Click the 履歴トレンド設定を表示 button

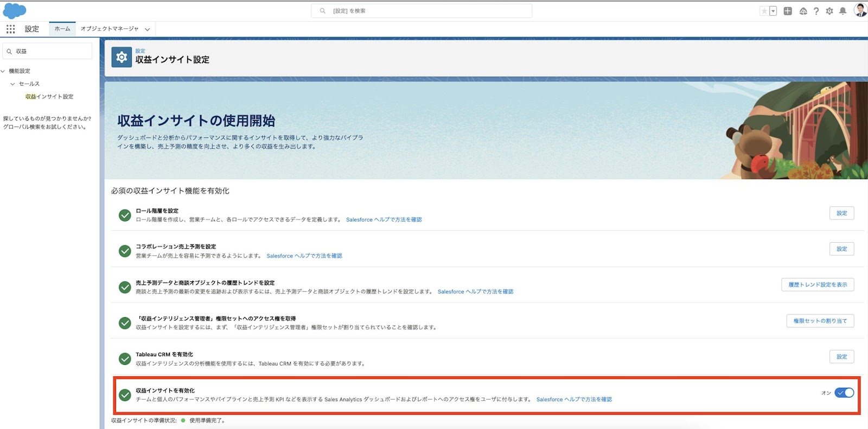pyautogui.click(x=818, y=285)
